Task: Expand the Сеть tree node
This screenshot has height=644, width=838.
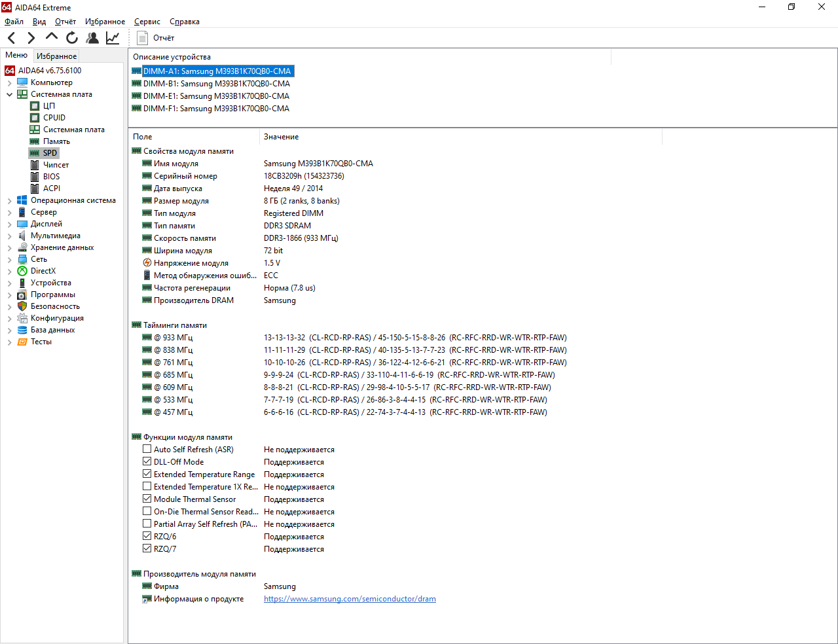Action: point(9,259)
